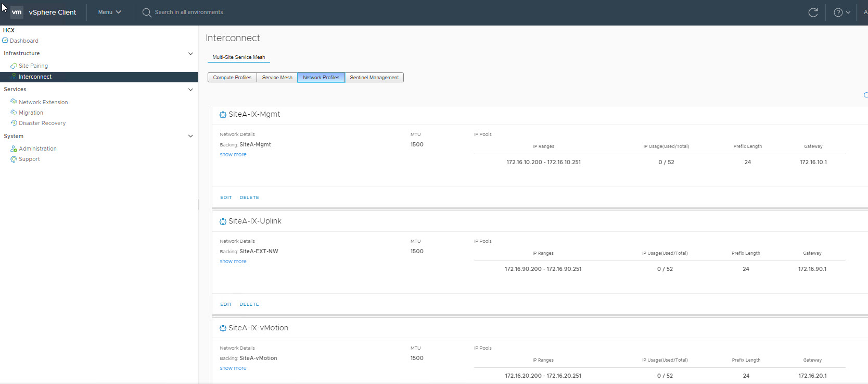Delete the SiteA-IX-Uplink network profile
Viewport: 868px width, 384px height.
coord(249,304)
